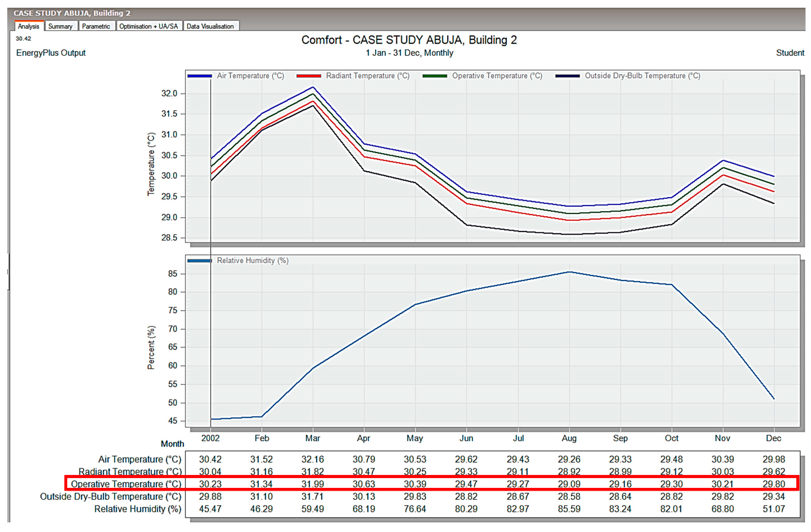Click the blue Air Temperature legend swatch
Screen dimensions: 811x532
(200, 76)
